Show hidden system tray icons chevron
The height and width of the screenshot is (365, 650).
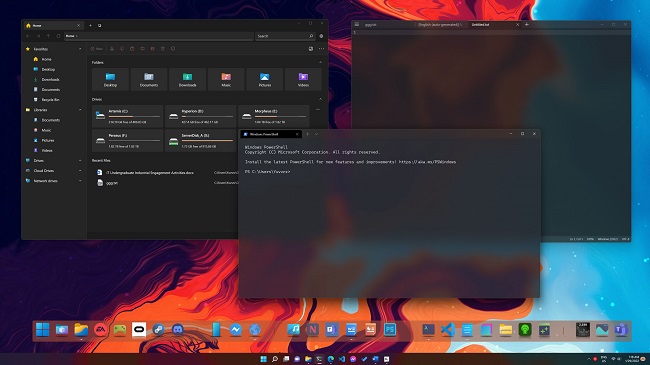[589, 359]
